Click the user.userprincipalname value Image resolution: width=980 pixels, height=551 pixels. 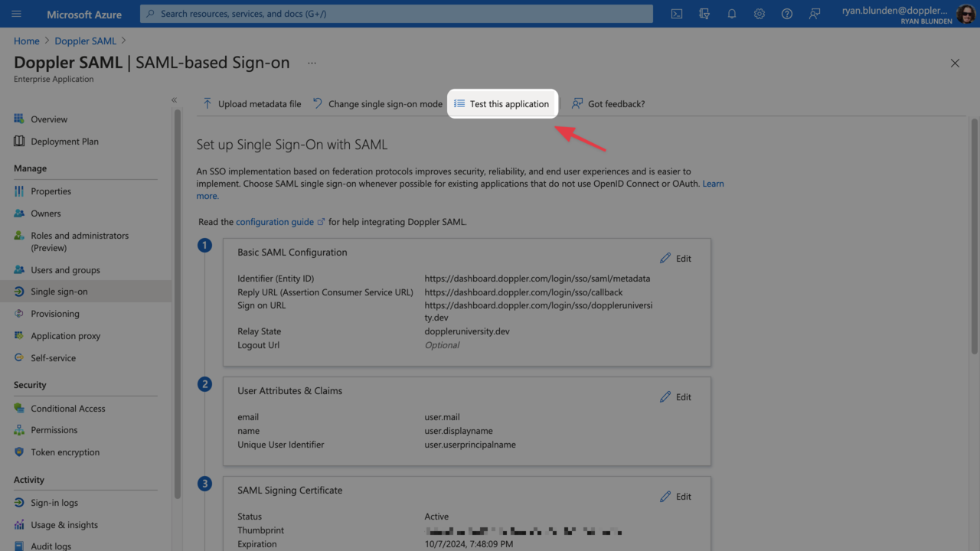pos(470,445)
